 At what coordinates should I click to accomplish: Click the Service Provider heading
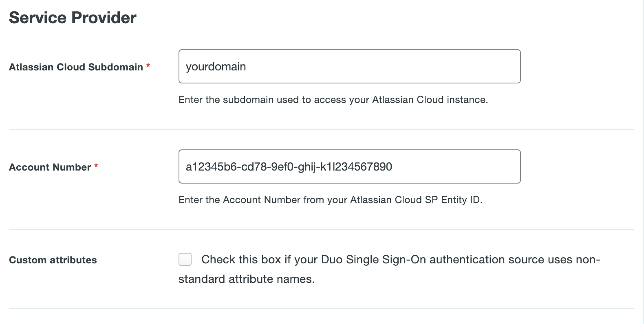click(x=73, y=17)
